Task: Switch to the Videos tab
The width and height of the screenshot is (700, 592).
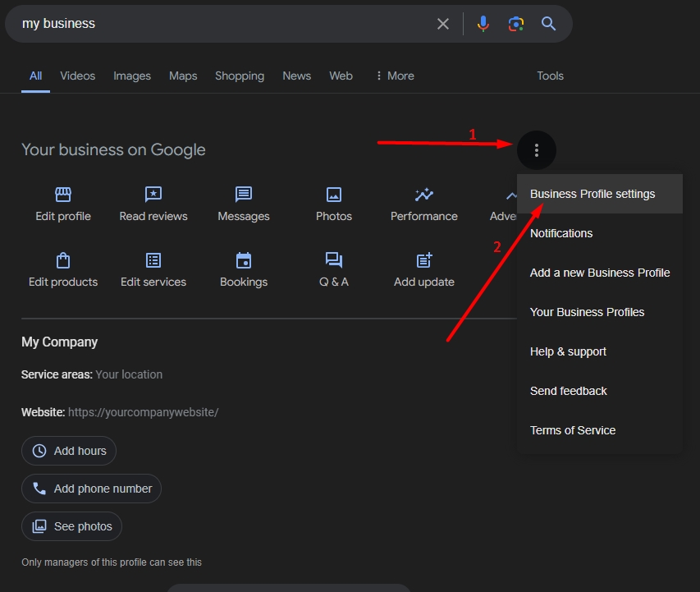Action: click(78, 76)
